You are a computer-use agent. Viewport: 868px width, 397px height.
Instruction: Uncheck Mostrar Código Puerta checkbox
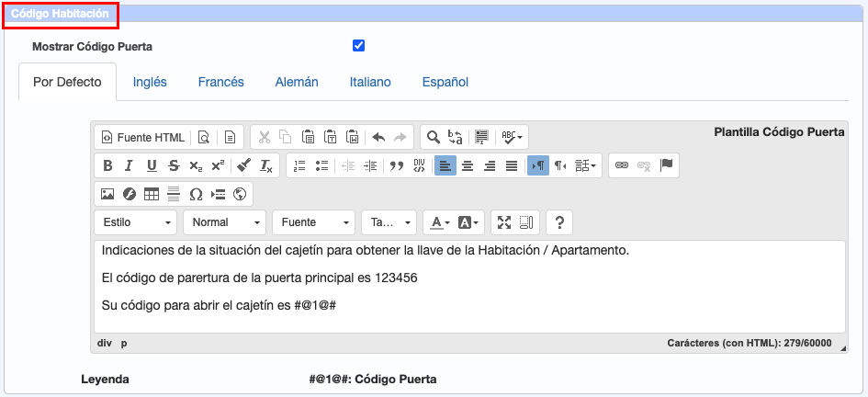tap(359, 45)
